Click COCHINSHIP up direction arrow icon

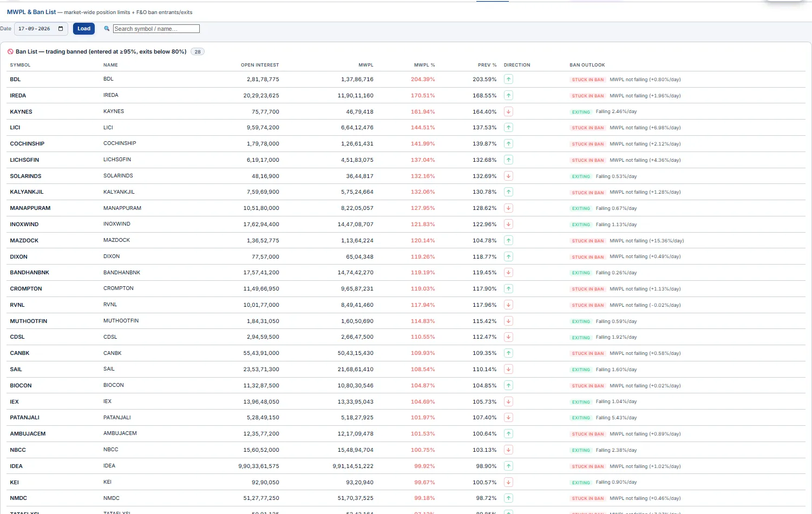coord(508,143)
